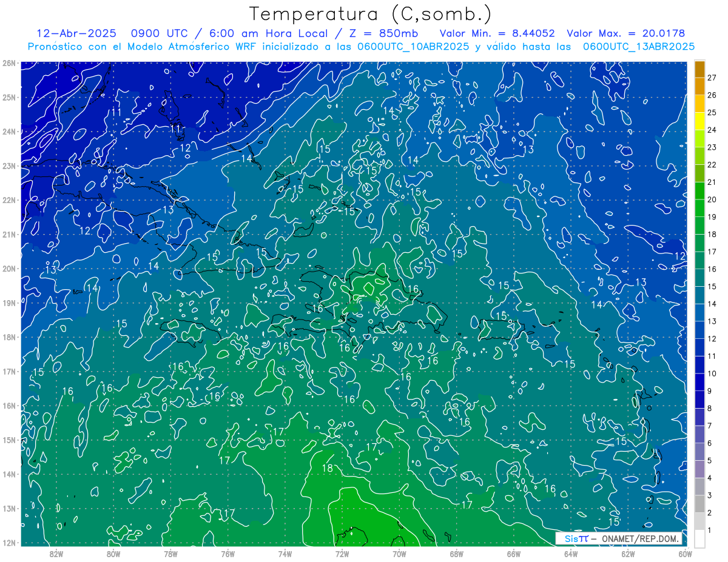Click the white swatch below legend value 1

coord(699,538)
